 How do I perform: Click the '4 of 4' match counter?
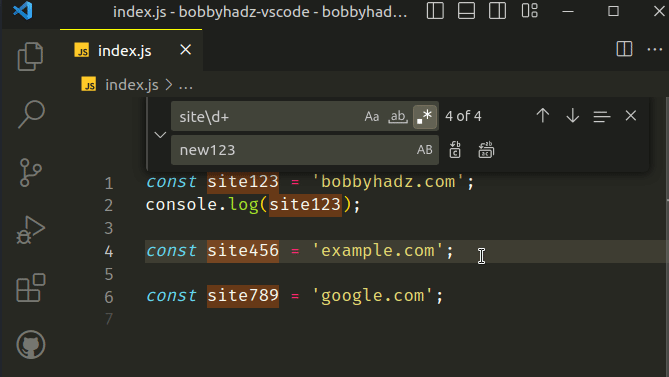pyautogui.click(x=463, y=116)
